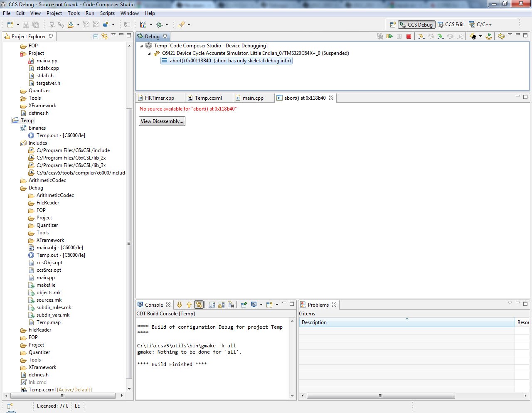Close the Project Explorer view tab
The height and width of the screenshot is (413, 532).
51,36
